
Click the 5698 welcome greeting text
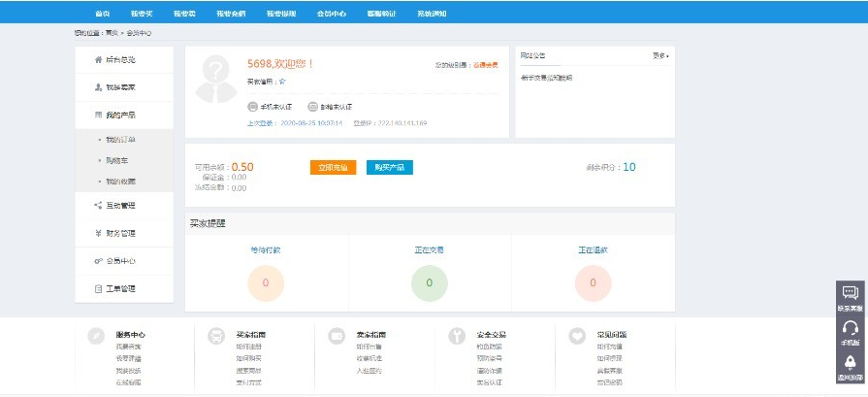[280, 64]
